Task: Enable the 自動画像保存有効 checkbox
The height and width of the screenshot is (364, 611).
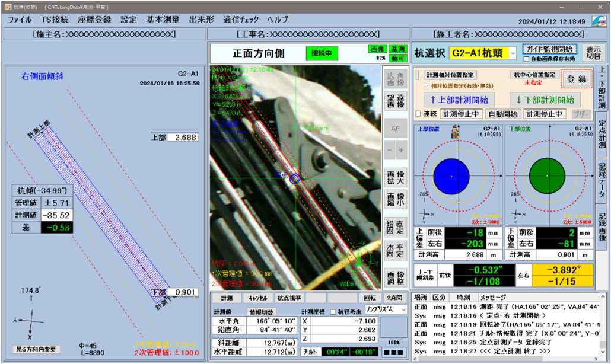Action: tap(526, 59)
